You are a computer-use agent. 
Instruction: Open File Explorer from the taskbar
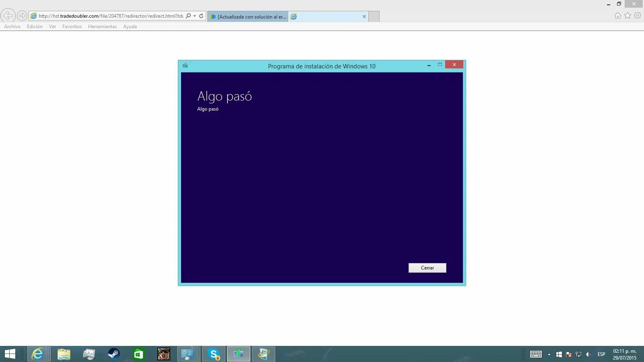[x=64, y=354]
